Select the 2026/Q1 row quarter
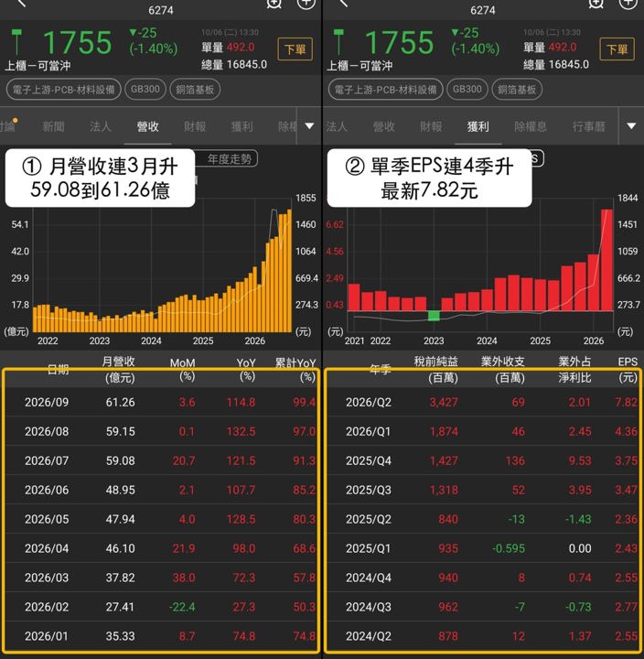 point(369,432)
